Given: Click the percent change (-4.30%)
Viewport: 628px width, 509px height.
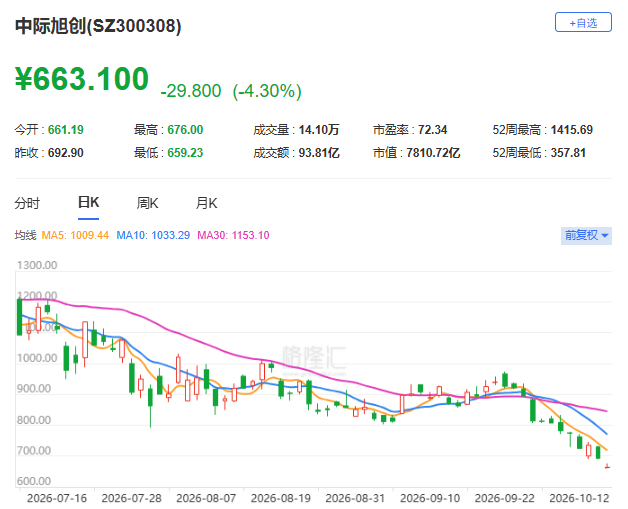Looking at the screenshot, I should (267, 91).
